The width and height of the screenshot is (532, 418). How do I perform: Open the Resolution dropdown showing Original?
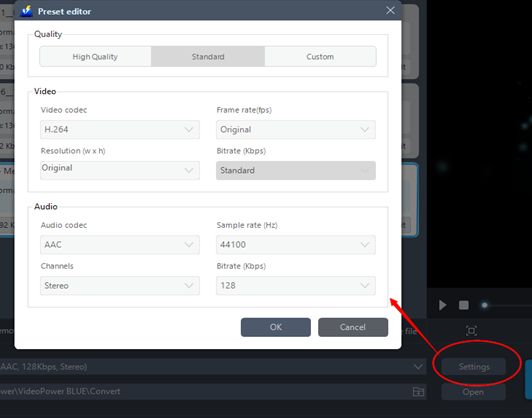point(120,170)
